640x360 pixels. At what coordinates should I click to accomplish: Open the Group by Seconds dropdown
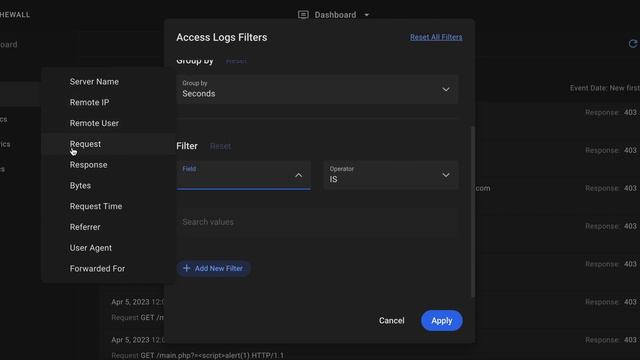[x=317, y=89]
